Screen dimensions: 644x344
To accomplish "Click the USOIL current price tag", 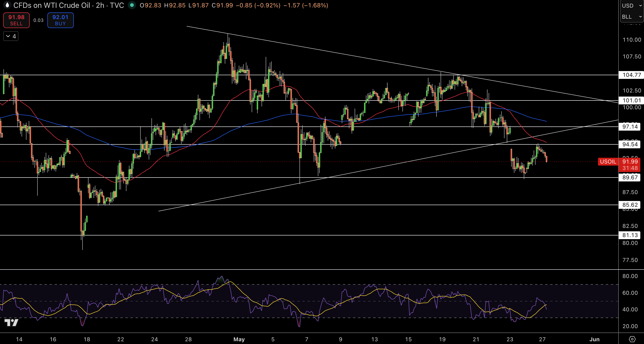I will coord(608,162).
